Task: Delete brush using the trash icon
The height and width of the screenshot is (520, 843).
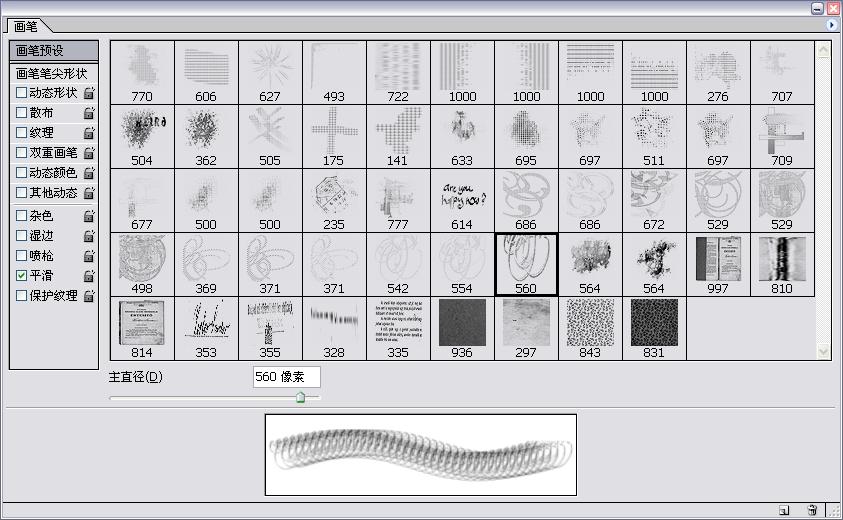Action: click(812, 510)
